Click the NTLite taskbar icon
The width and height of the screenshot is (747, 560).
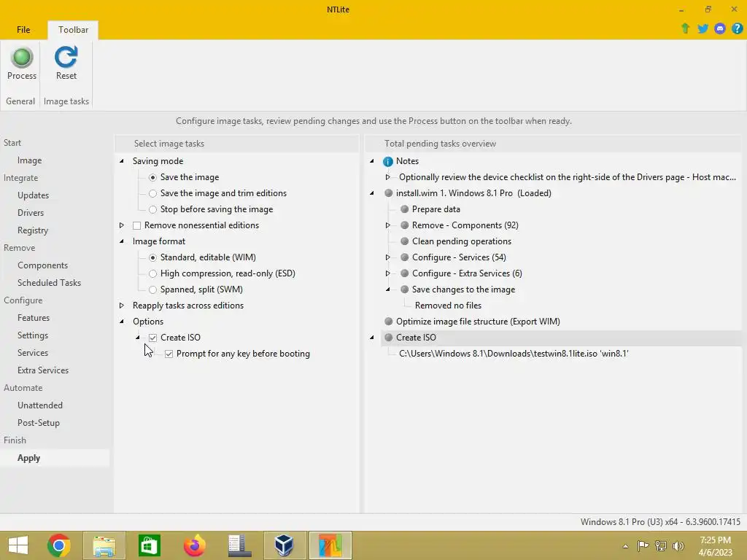pyautogui.click(x=330, y=545)
